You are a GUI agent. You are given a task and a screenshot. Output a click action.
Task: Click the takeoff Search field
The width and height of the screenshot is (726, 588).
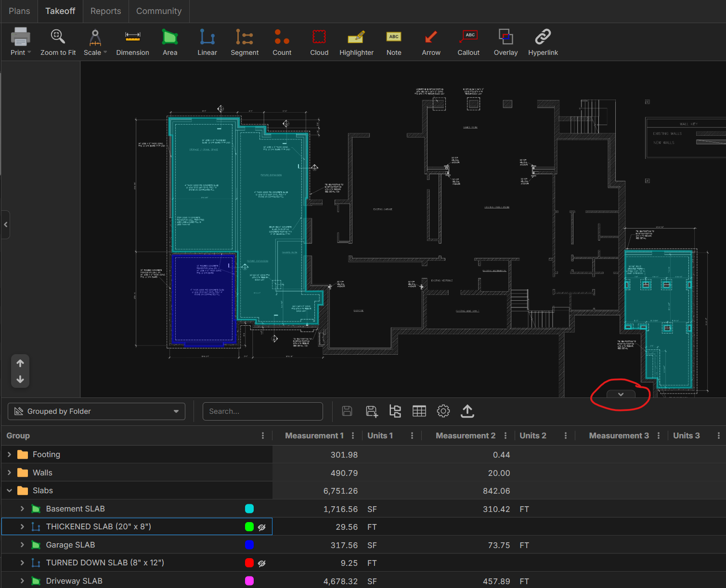(262, 411)
